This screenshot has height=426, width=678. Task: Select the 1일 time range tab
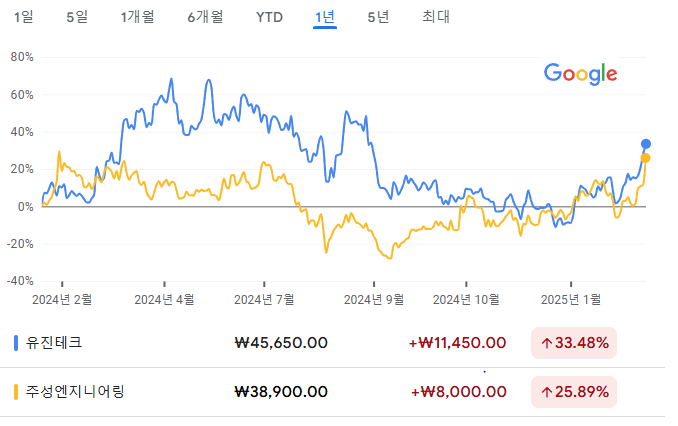coord(22,17)
